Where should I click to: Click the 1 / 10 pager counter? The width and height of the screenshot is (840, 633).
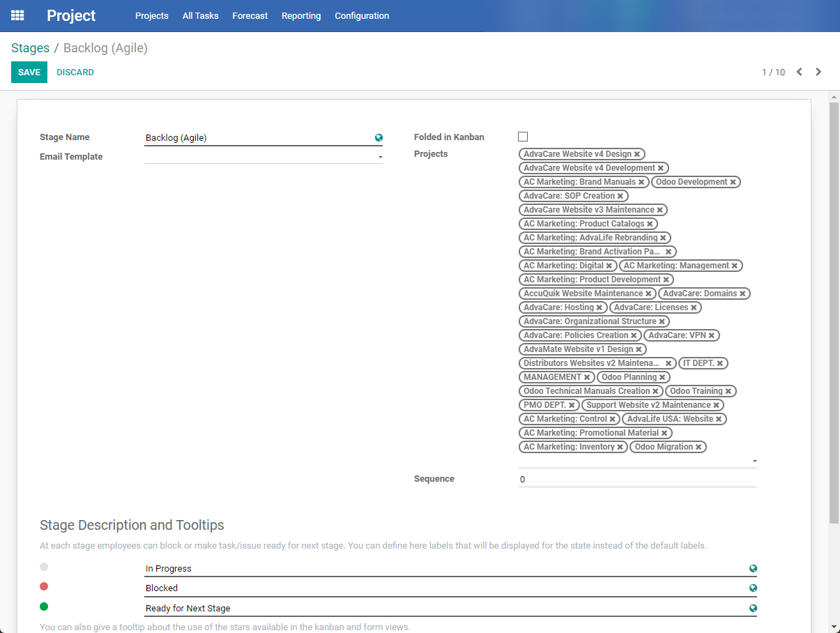[773, 73]
